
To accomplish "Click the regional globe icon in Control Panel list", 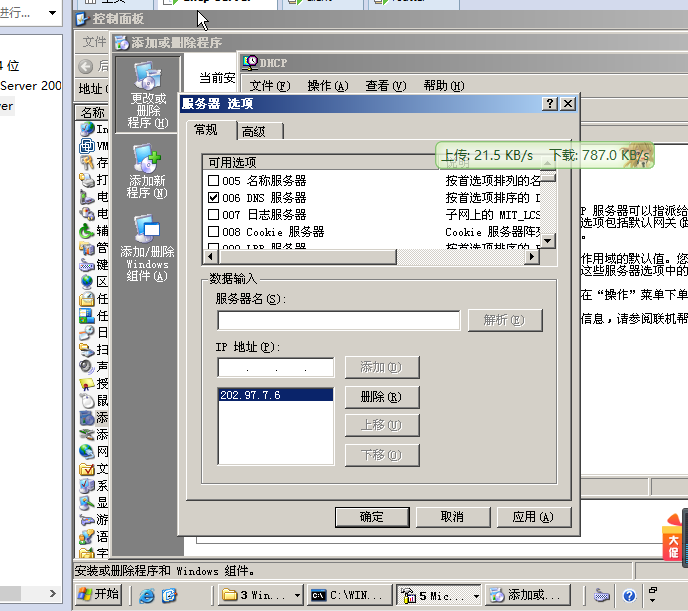I will 87,281.
